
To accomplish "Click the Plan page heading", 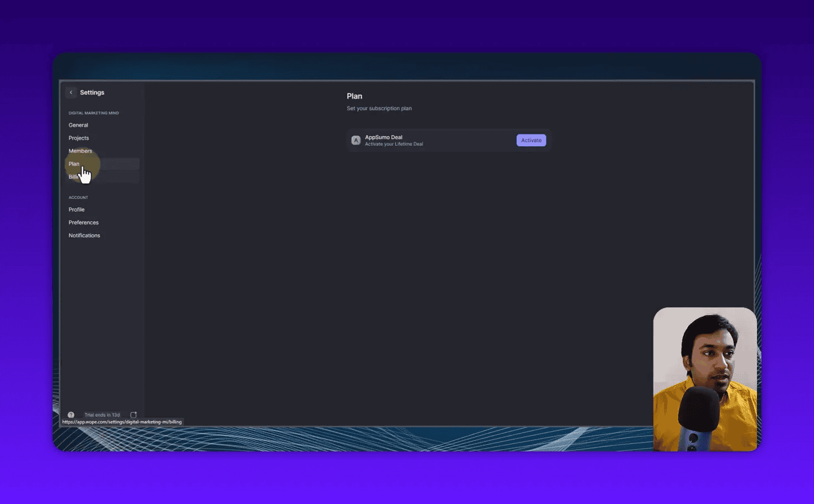I will pos(354,96).
